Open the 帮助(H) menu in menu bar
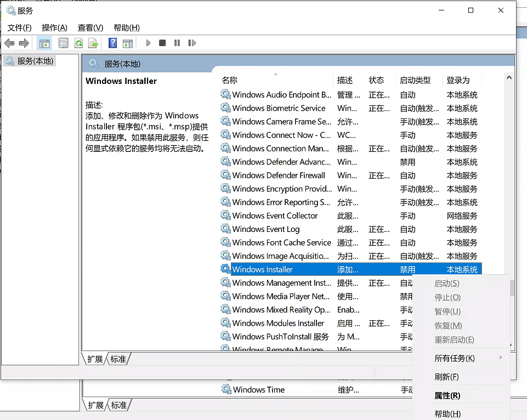 126,28
